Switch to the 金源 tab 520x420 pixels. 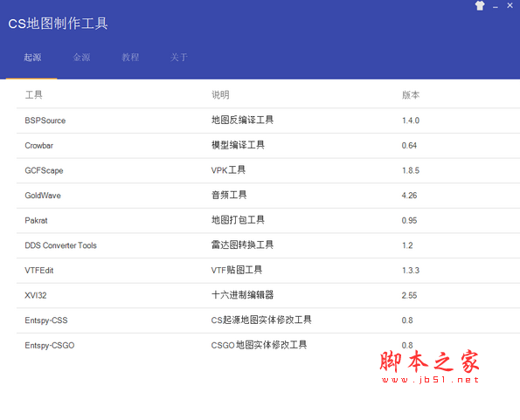click(81, 58)
